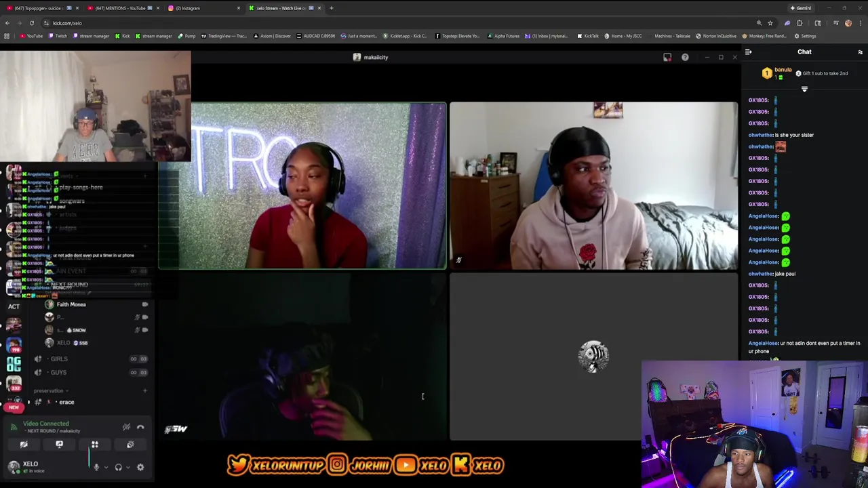Collapse the Kick chat panel arrow
Image resolution: width=868 pixels, height=488 pixels.
point(748,52)
